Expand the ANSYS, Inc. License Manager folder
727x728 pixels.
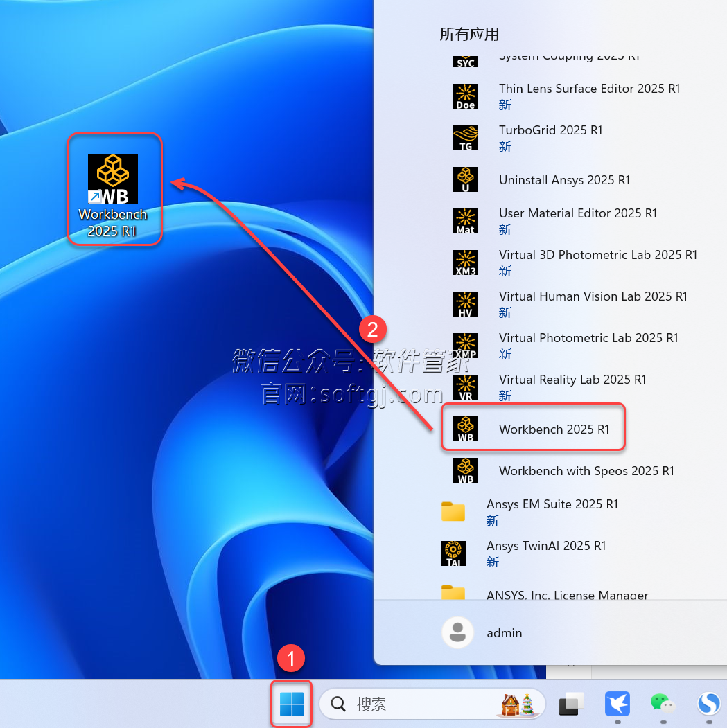[544, 593]
